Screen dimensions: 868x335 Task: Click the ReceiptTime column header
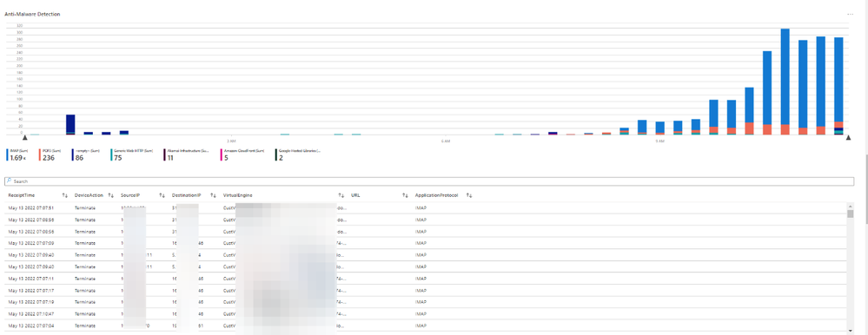click(x=22, y=195)
